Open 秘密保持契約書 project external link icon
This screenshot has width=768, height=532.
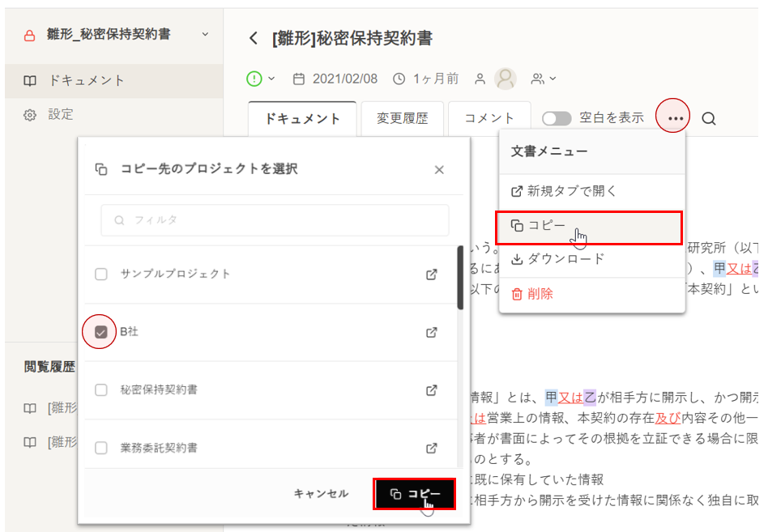click(x=432, y=389)
